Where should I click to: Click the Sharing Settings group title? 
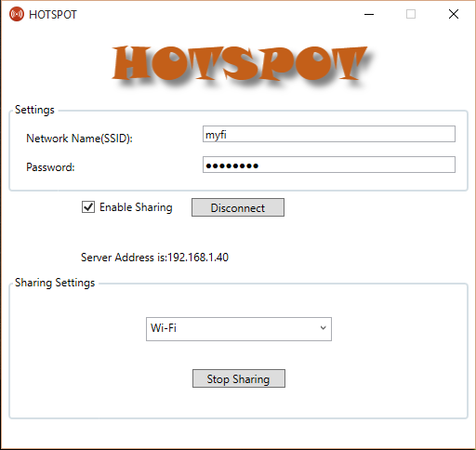coord(55,283)
